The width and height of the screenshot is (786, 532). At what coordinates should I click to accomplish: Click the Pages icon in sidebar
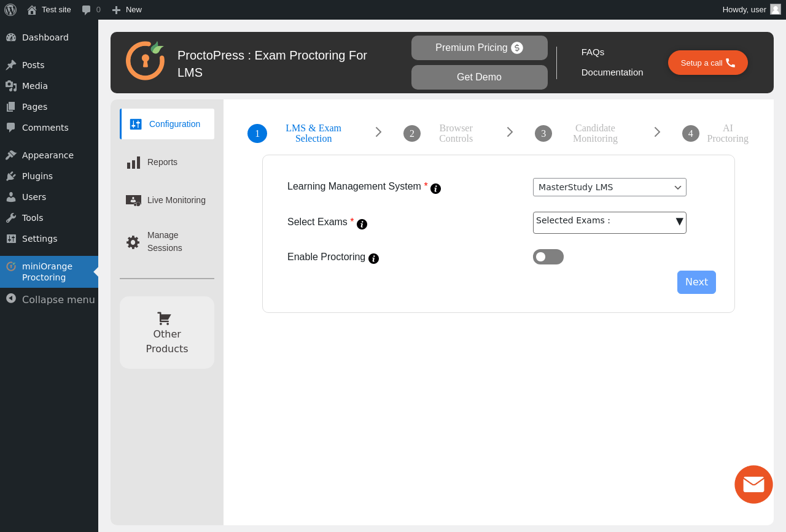pyautogui.click(x=11, y=107)
